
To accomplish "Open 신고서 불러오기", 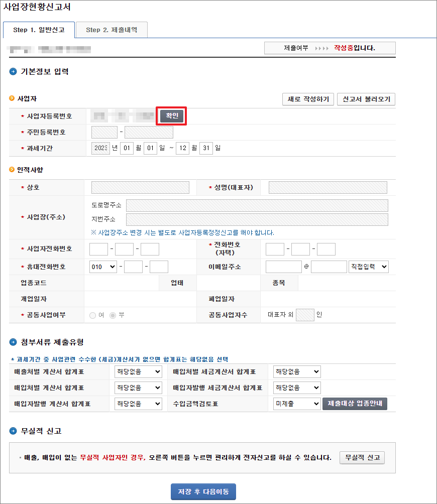I will pos(366,99).
